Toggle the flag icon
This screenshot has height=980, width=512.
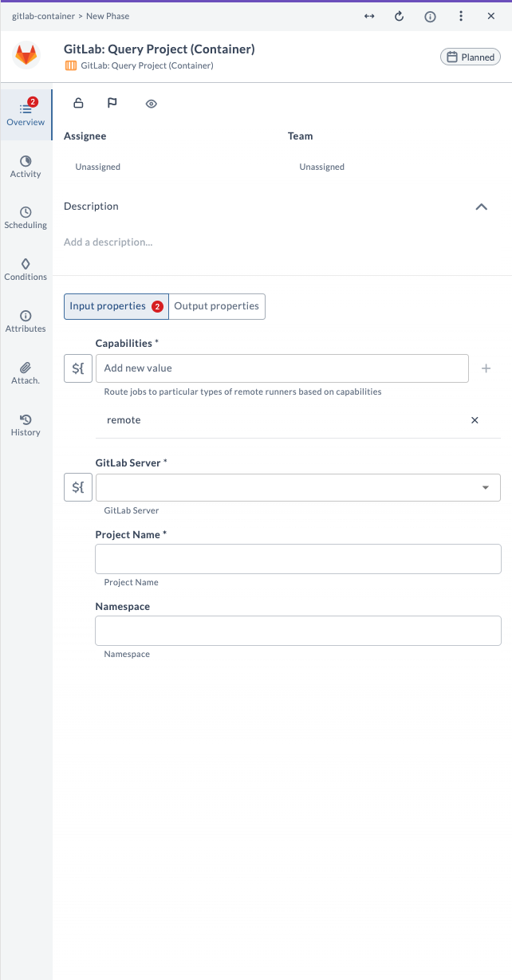112,103
